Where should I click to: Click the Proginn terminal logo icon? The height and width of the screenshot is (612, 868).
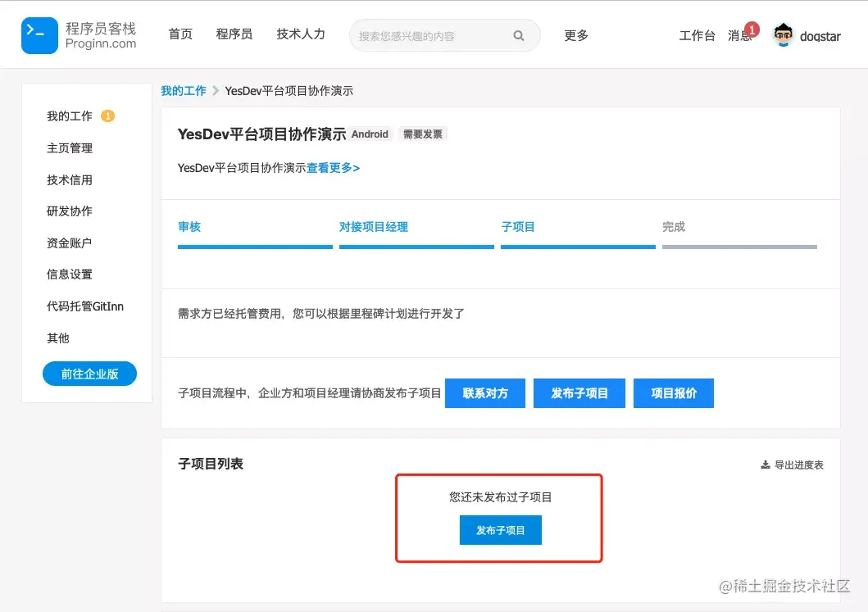coord(39,34)
